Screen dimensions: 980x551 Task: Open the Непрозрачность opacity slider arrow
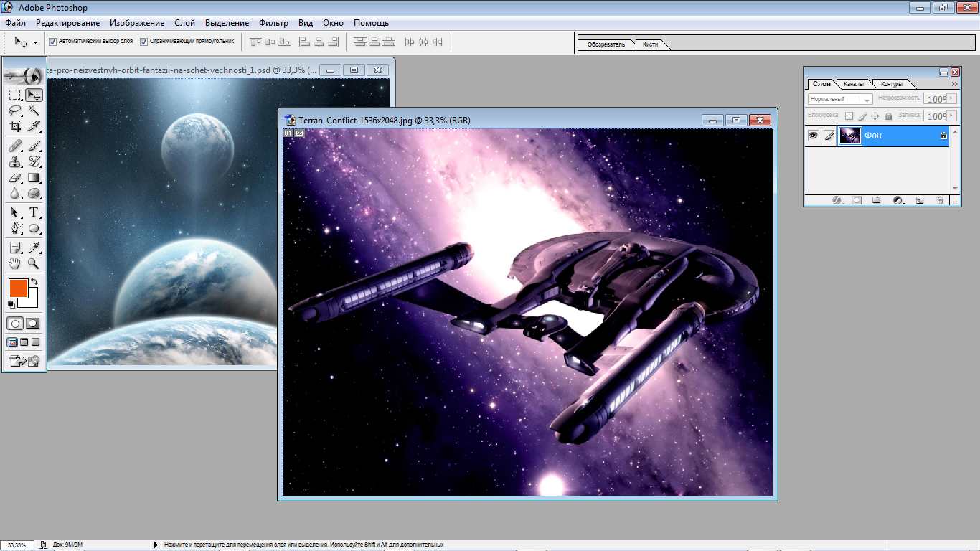[x=952, y=99]
